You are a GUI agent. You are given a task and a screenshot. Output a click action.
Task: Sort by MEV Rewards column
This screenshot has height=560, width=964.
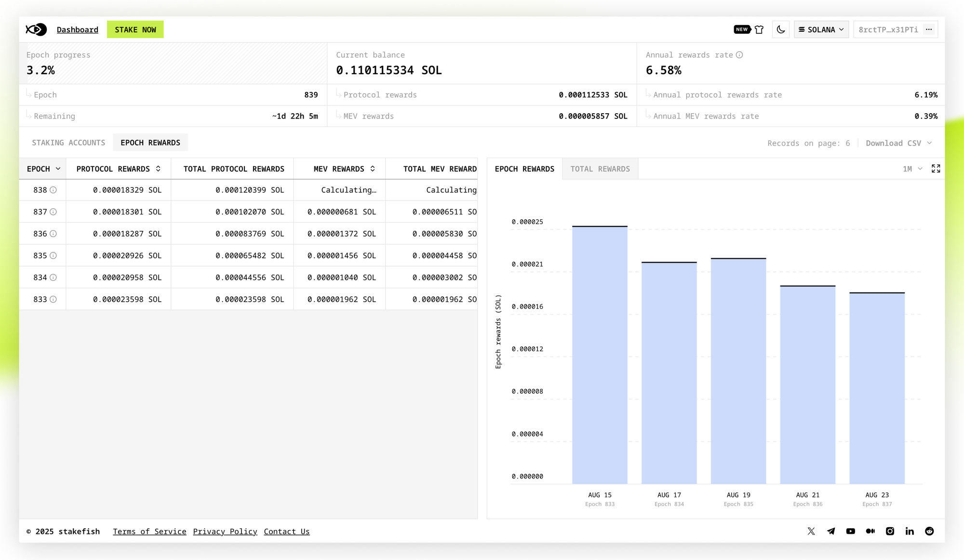click(344, 169)
